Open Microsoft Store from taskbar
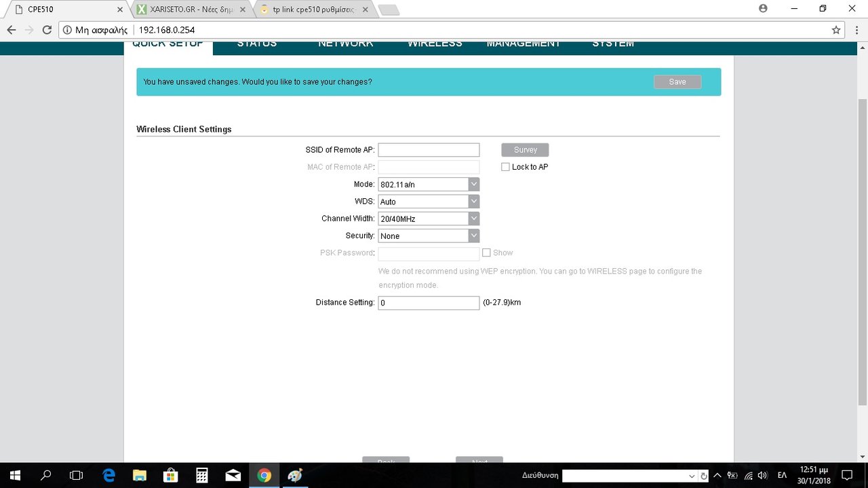 (x=170, y=475)
